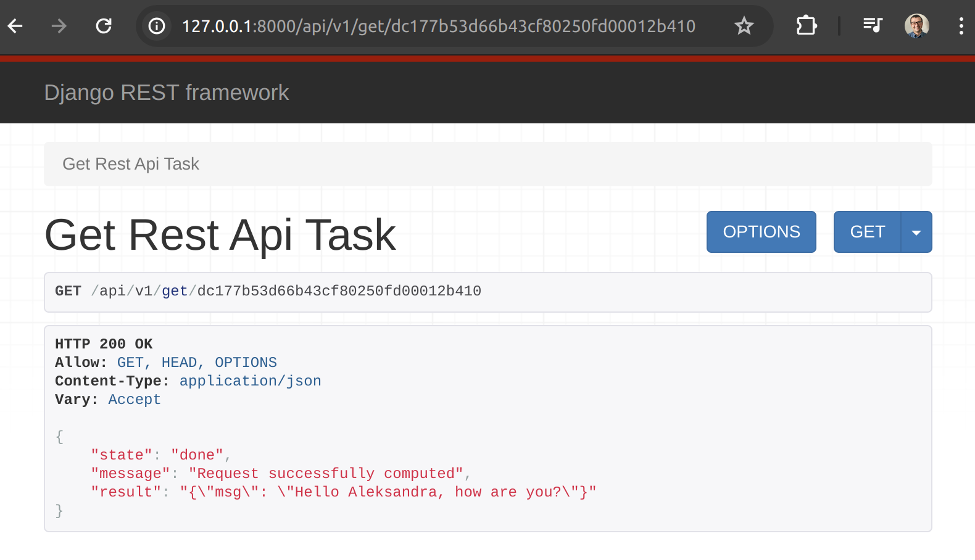Viewport: 975px width, 560px height.
Task: Click the Get Rest Api Task page heading
Action: click(x=220, y=235)
